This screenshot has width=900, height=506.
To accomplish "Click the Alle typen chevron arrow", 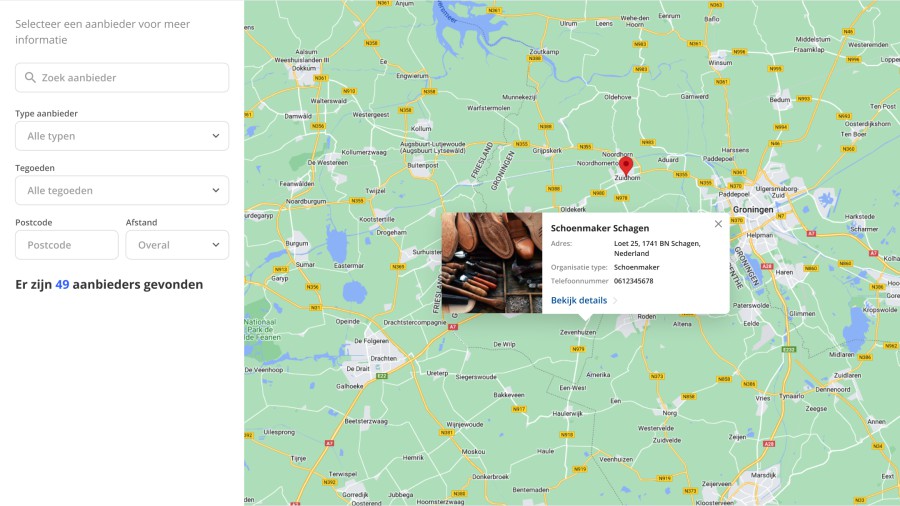I will 216,136.
